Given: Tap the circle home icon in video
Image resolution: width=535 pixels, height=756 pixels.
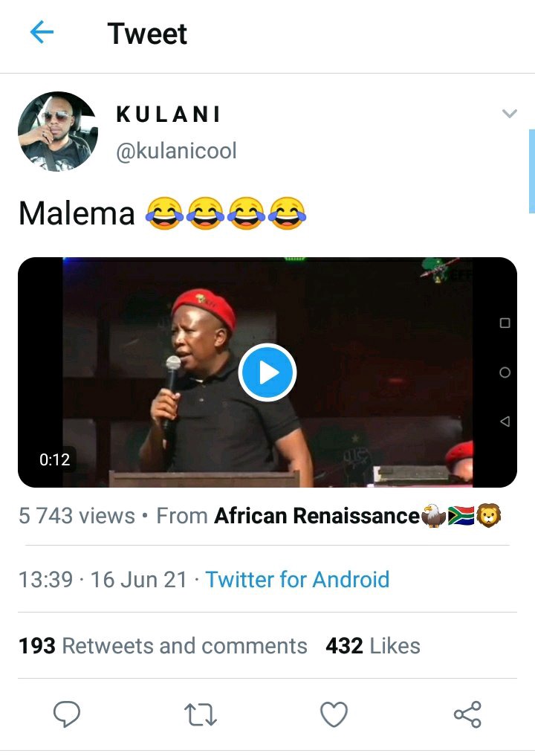Looking at the screenshot, I should pos(505,372).
